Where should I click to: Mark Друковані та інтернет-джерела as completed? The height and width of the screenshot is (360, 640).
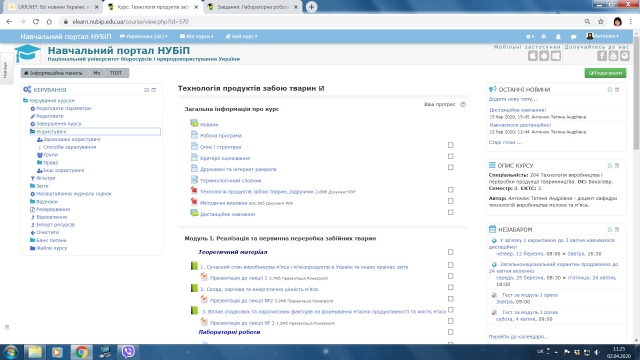pos(451,167)
